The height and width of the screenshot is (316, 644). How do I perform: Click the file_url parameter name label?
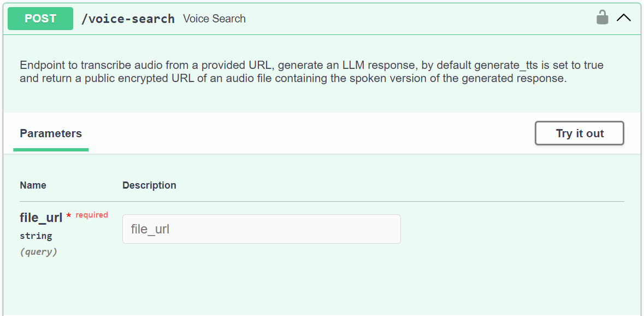[41, 218]
